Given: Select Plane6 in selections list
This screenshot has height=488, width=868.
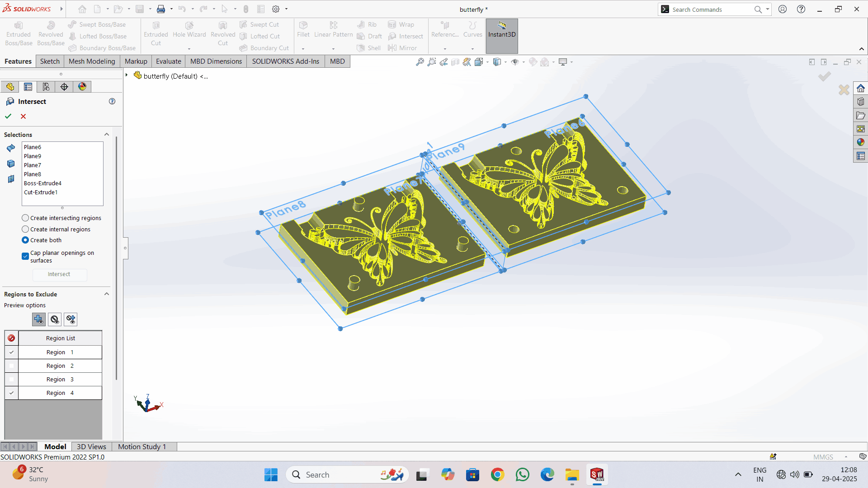Looking at the screenshot, I should coord(33,147).
